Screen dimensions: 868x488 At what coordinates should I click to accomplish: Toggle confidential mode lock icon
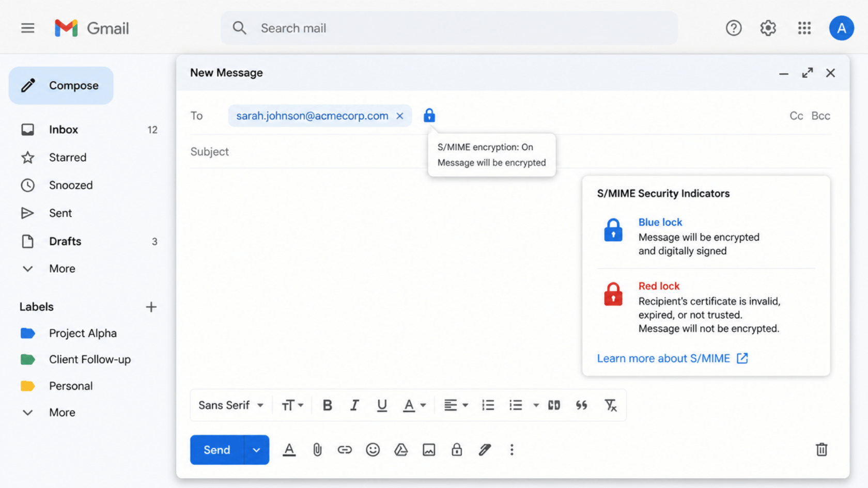pos(457,449)
